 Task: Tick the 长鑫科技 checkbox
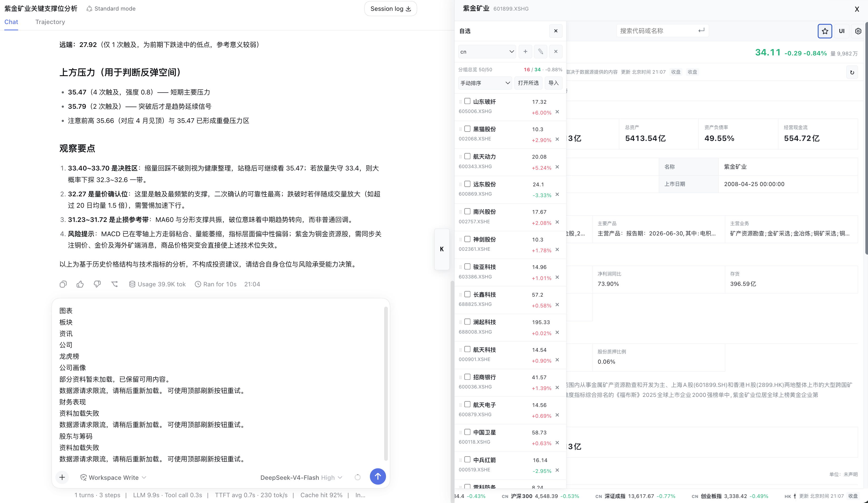tap(468, 294)
